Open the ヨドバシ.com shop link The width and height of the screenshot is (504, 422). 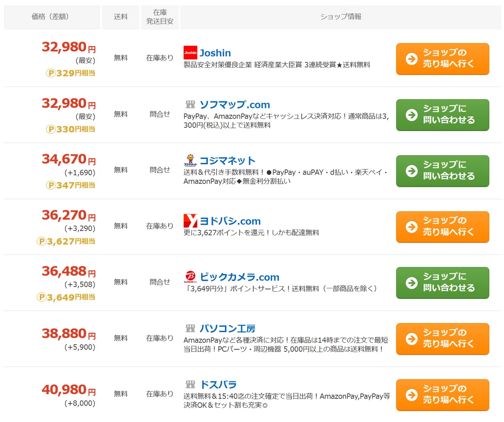(230, 221)
